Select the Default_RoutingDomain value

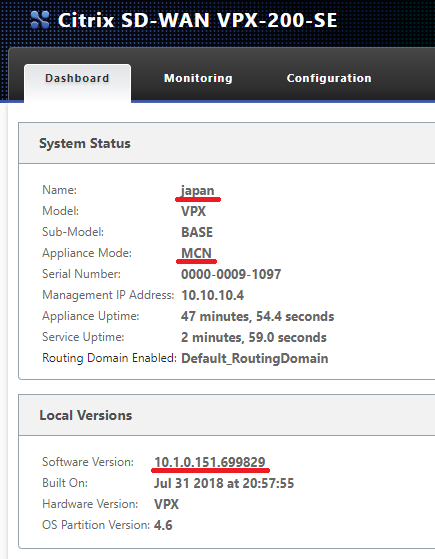[255, 358]
